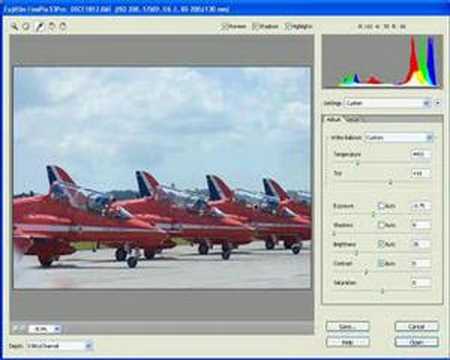450x360 pixels.
Task: Select the Hand tool
Action: pyautogui.click(x=26, y=26)
